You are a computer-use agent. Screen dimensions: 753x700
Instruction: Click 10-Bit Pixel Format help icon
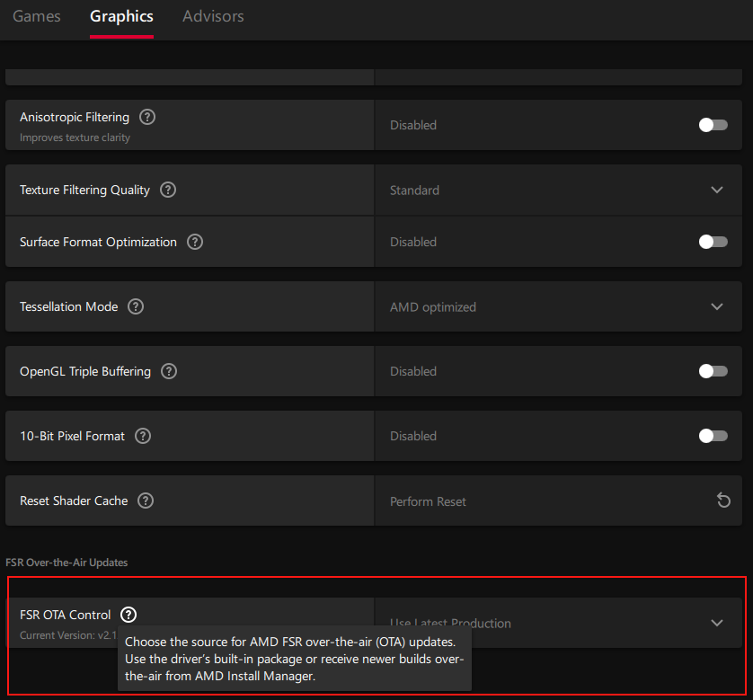tap(143, 436)
